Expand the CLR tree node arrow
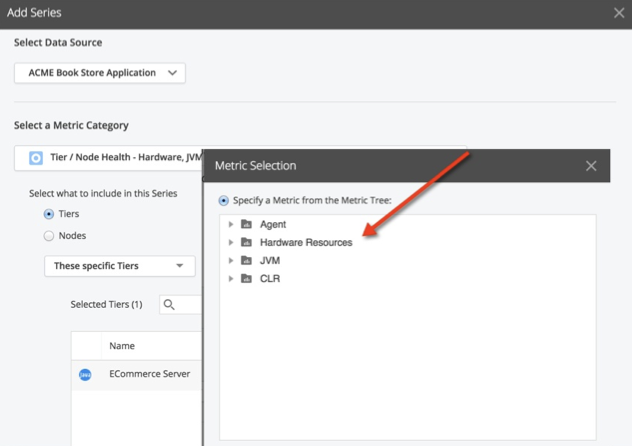632x446 pixels. [231, 278]
